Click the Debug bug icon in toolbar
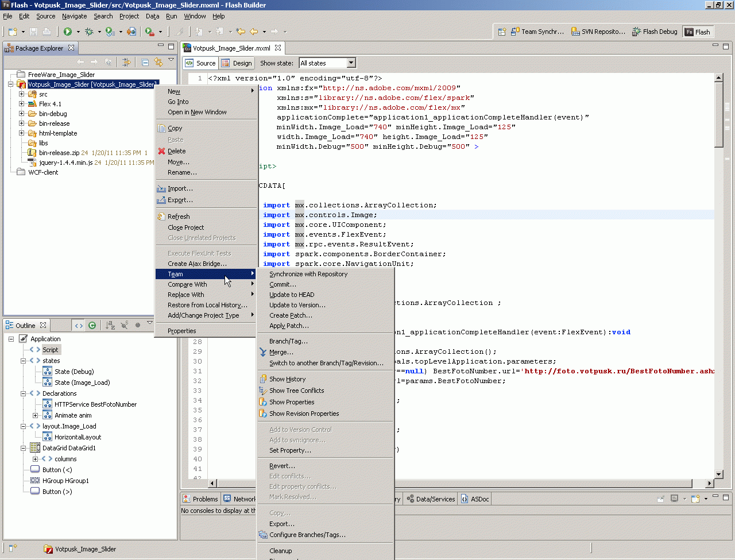 coord(89,32)
